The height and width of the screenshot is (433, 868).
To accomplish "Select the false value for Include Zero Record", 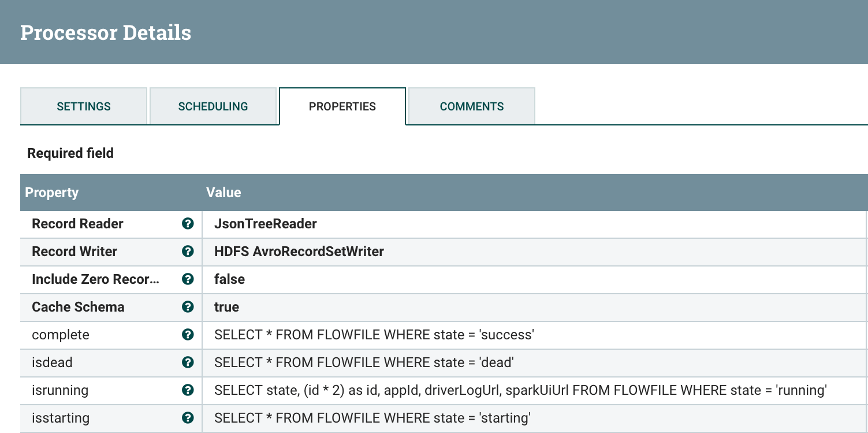I will 230,279.
